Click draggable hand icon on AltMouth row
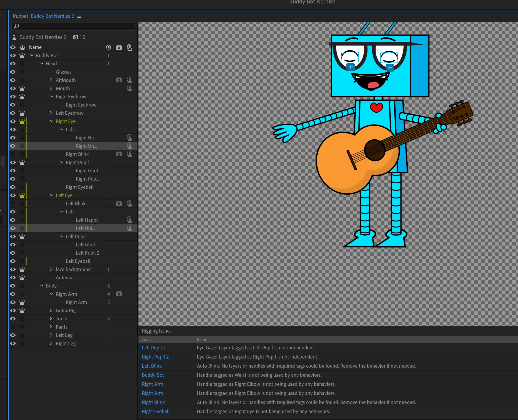 pyautogui.click(x=129, y=80)
